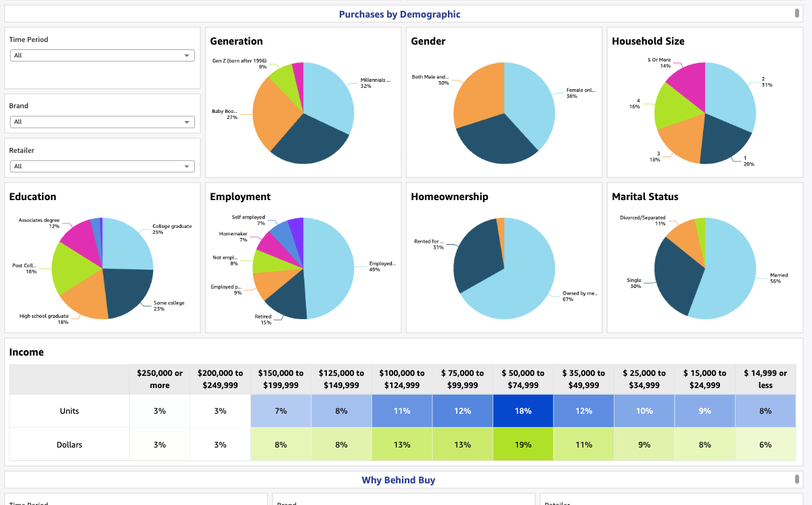Select the light blue 2-person 31% Household slice
The height and width of the screenshot is (505, 812).
[731, 98]
